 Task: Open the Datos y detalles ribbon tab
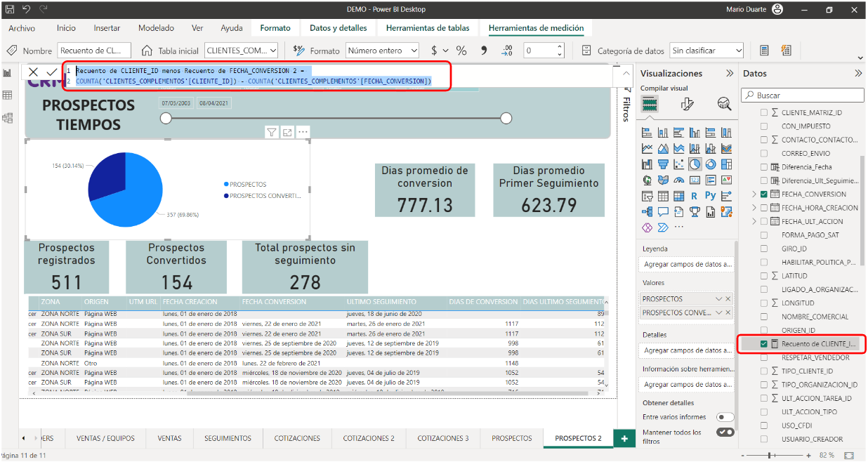(x=338, y=28)
